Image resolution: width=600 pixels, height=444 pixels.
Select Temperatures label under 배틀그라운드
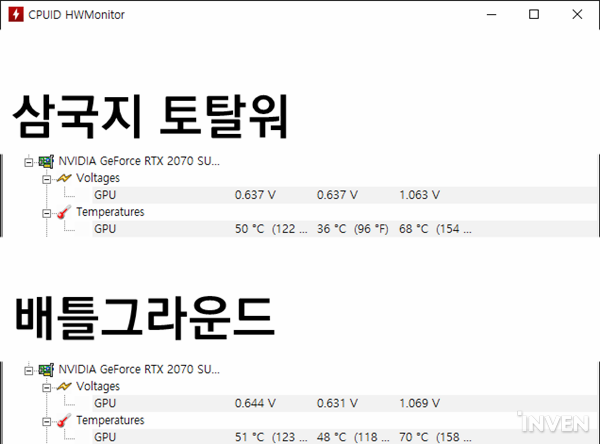(110, 420)
